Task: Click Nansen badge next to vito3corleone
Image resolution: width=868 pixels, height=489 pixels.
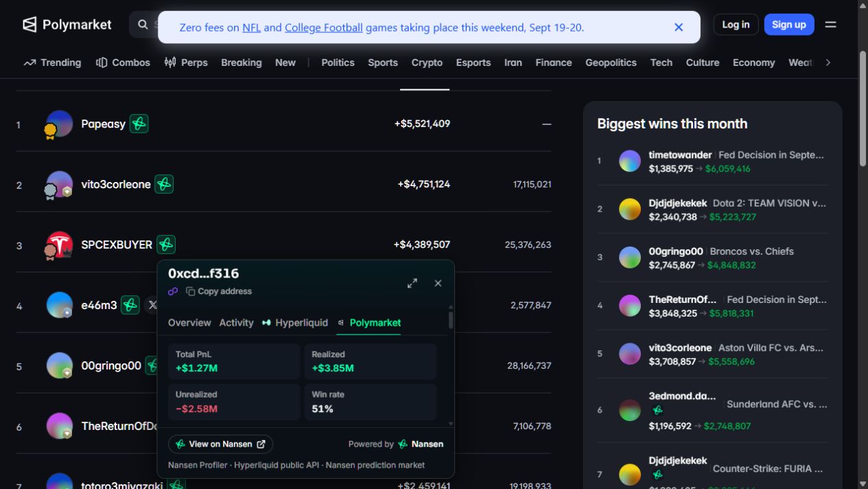Action: [x=164, y=184]
